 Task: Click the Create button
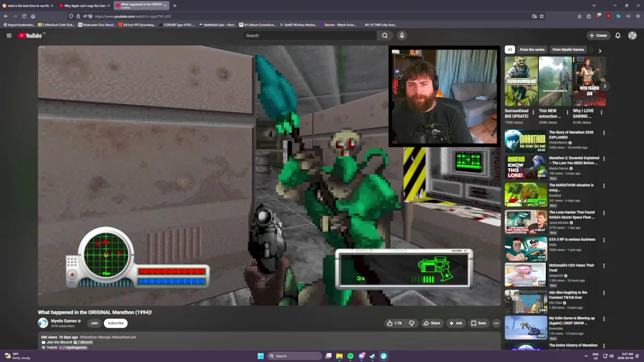point(598,35)
